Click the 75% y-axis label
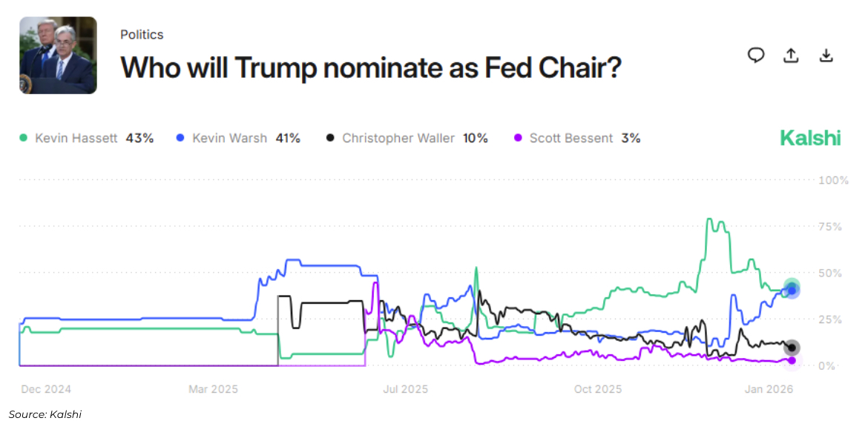 [x=829, y=227]
